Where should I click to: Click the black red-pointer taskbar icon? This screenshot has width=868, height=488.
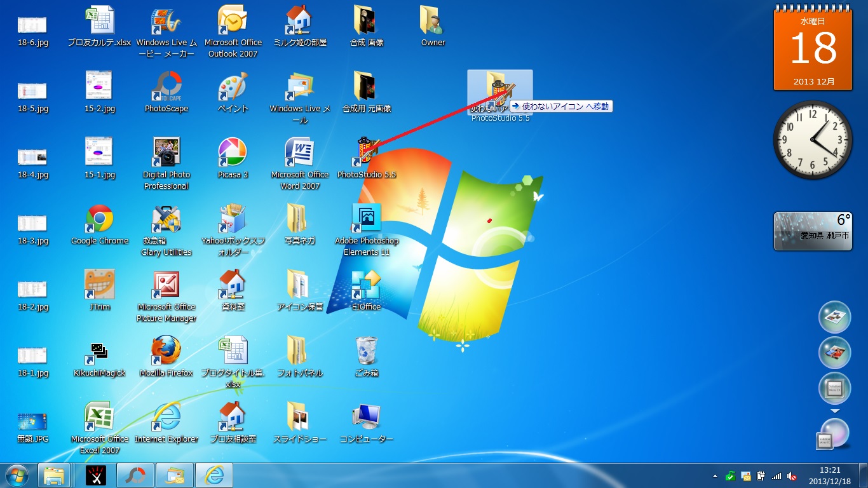[x=96, y=475]
